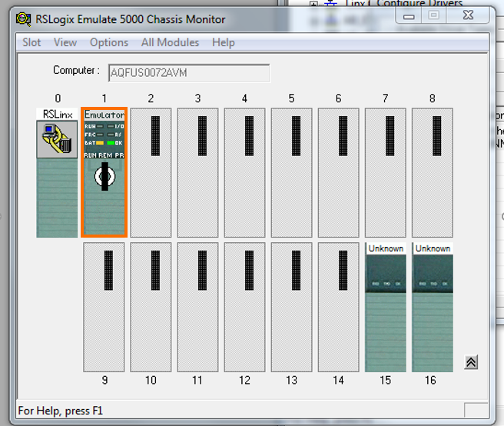
Task: Select empty slot 12
Action: click(x=244, y=308)
